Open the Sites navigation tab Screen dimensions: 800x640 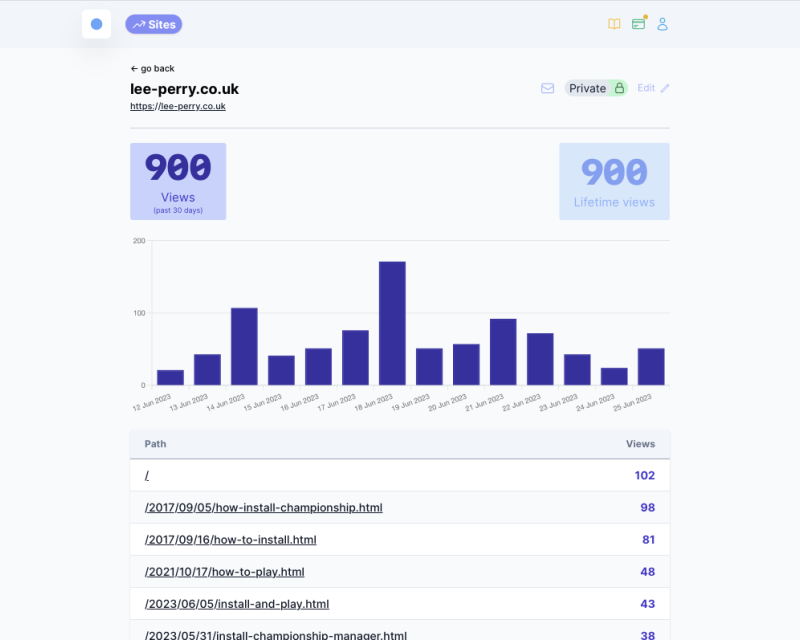(x=153, y=24)
